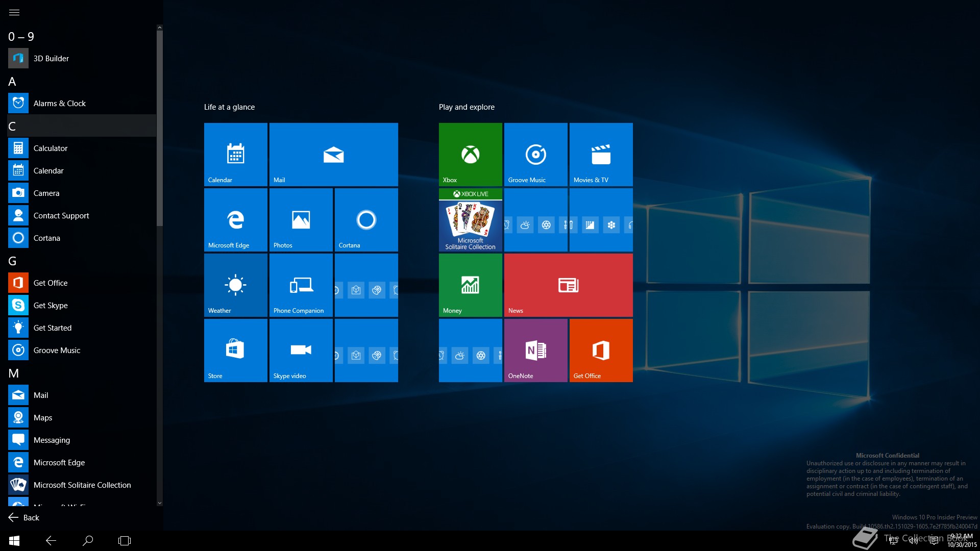980x551 pixels.
Task: Open the Cortana tile
Action: click(366, 220)
